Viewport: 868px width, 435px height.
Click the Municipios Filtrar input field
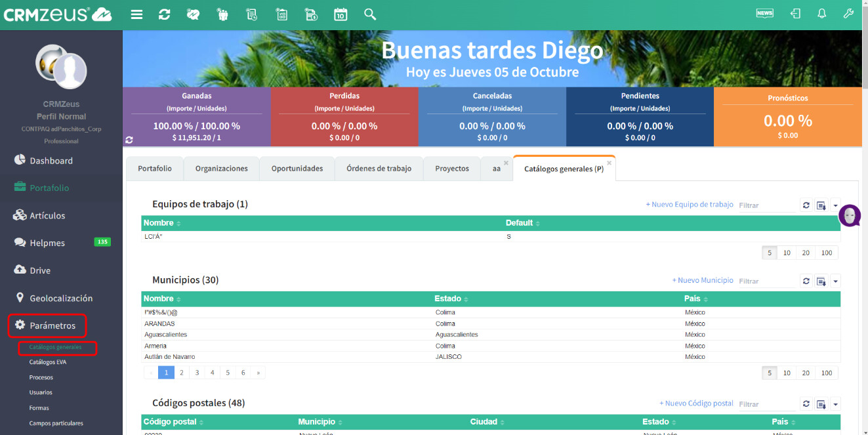[766, 281]
